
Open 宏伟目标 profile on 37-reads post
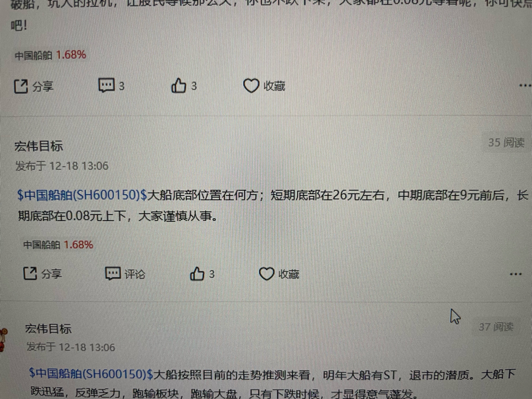[x=48, y=328]
